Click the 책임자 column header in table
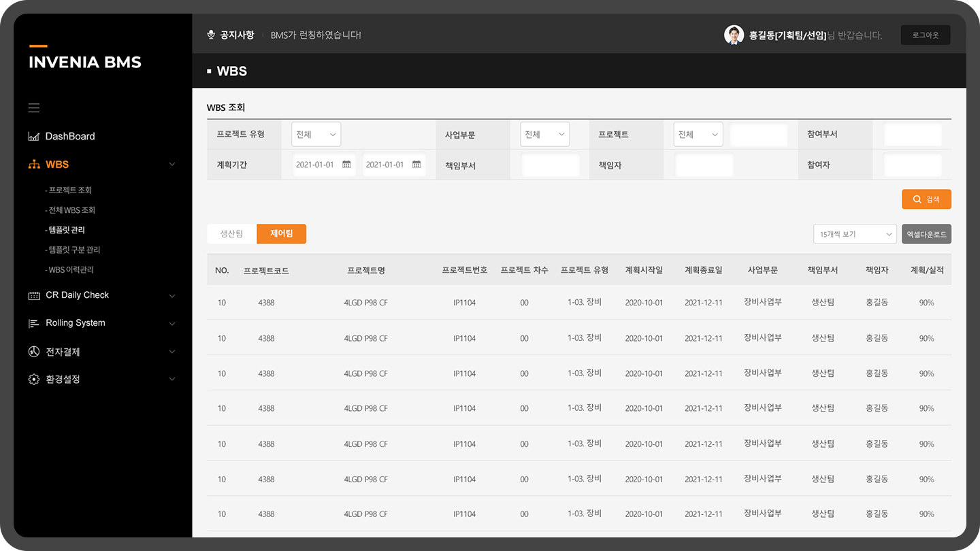 877,271
